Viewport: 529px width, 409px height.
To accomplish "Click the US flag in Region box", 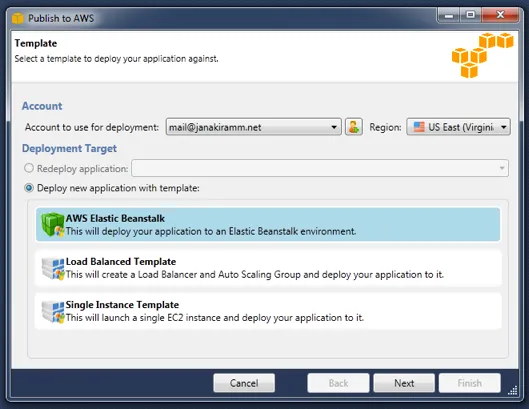I will point(419,127).
